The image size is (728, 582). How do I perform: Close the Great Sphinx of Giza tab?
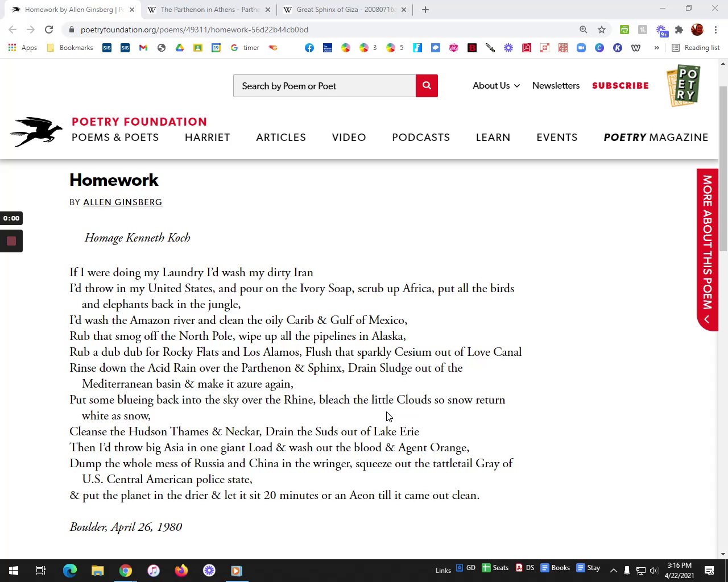(404, 10)
